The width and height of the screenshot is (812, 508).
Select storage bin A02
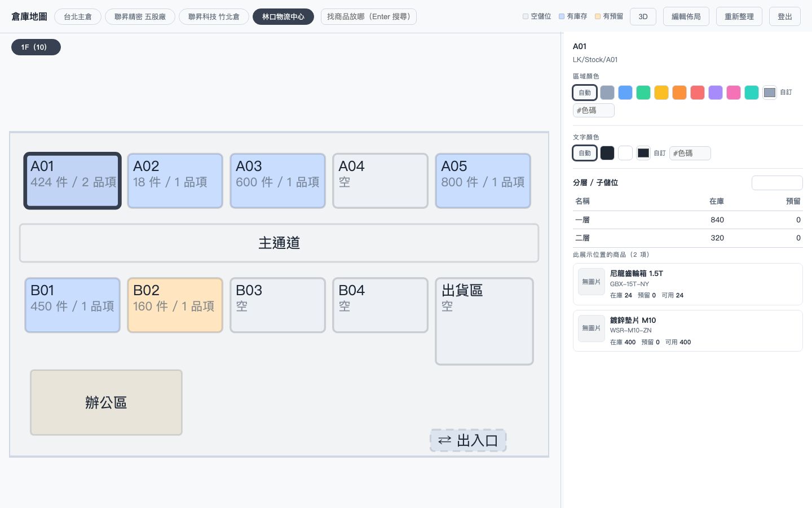(x=175, y=181)
